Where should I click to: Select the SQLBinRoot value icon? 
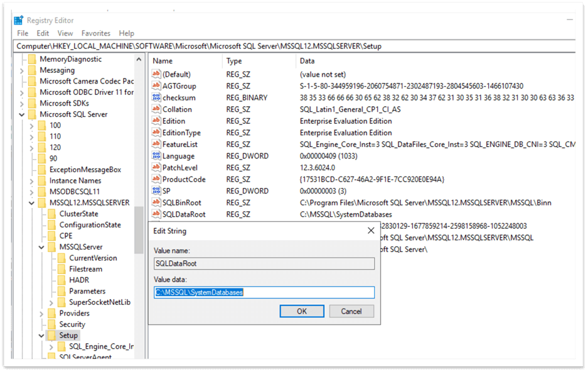[x=156, y=202]
